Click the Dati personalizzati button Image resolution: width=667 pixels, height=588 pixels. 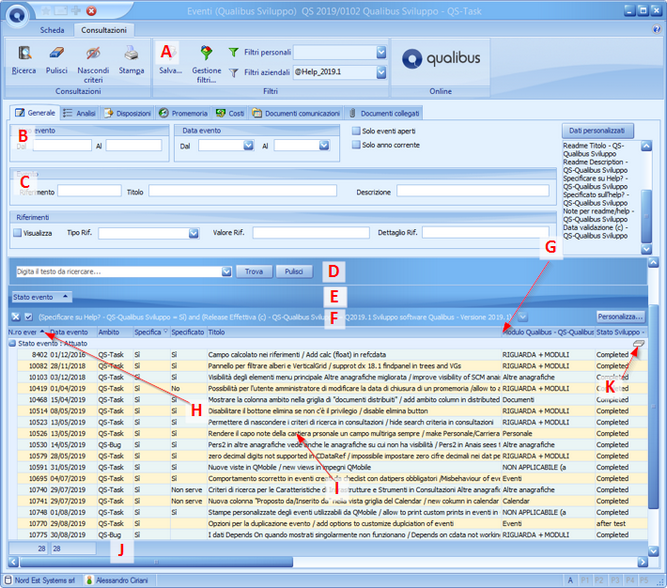(x=598, y=131)
